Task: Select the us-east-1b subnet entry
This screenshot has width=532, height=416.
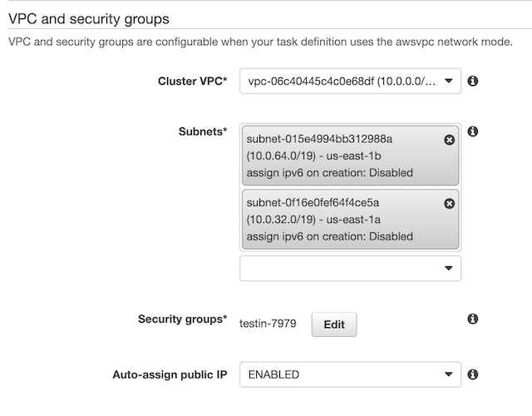Action: click(341, 156)
